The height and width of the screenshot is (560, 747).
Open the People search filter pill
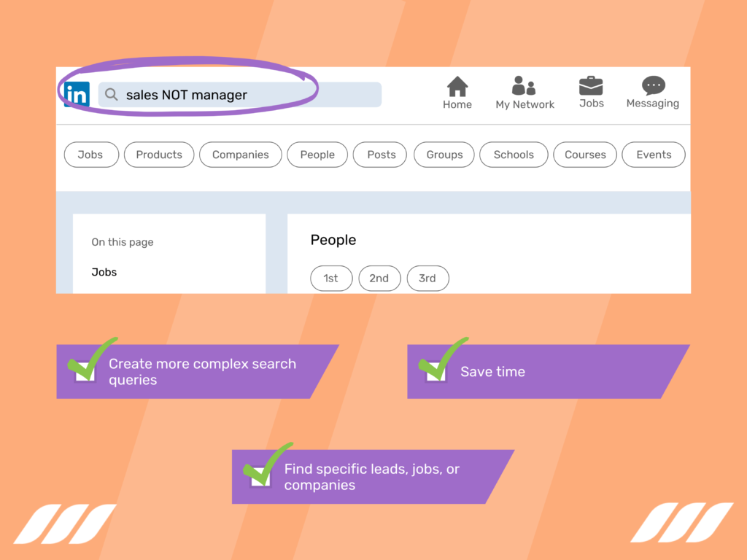(x=317, y=155)
